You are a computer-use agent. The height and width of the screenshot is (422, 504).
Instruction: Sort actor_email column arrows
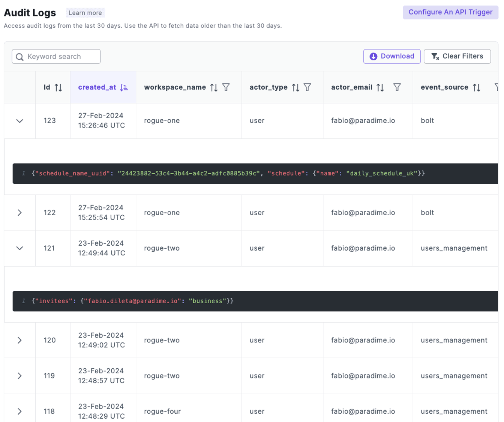tap(380, 87)
